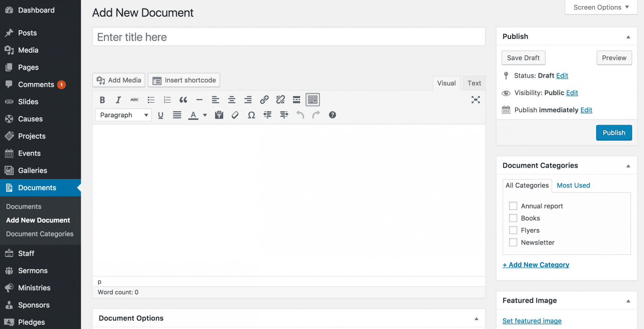
Task: Center align the text
Action: coord(232,100)
